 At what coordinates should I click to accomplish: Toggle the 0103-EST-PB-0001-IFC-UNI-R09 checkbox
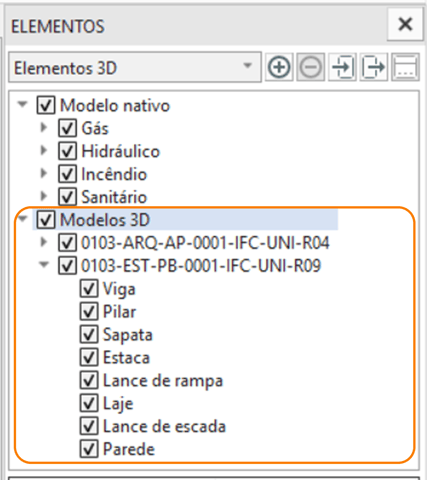(x=67, y=266)
